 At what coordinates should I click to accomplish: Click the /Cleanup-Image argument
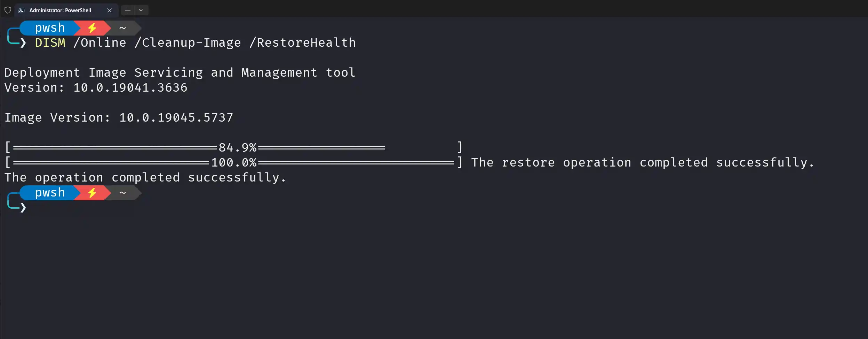(188, 43)
